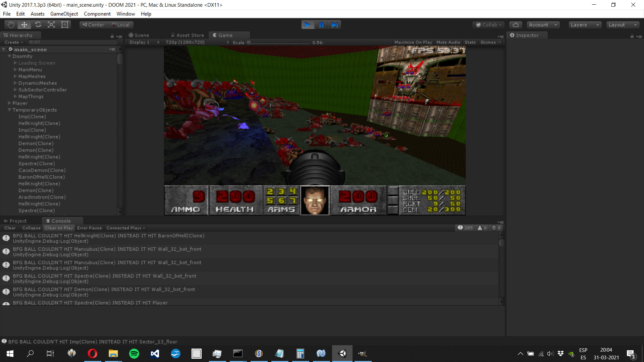Toggle Mute Audio in Game view

[x=448, y=42]
